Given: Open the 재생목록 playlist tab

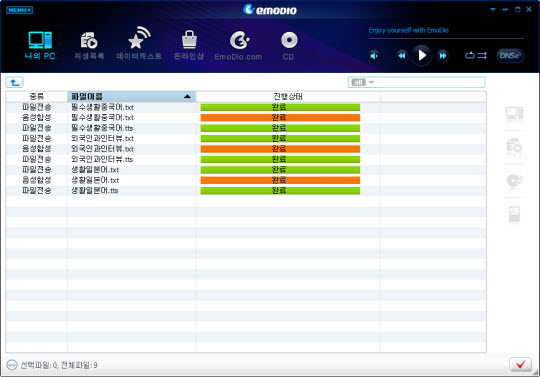Looking at the screenshot, I should [89, 46].
